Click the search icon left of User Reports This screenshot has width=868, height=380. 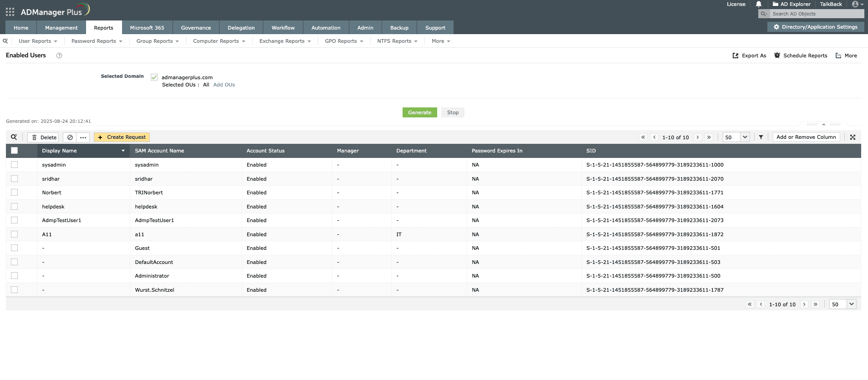click(x=5, y=41)
